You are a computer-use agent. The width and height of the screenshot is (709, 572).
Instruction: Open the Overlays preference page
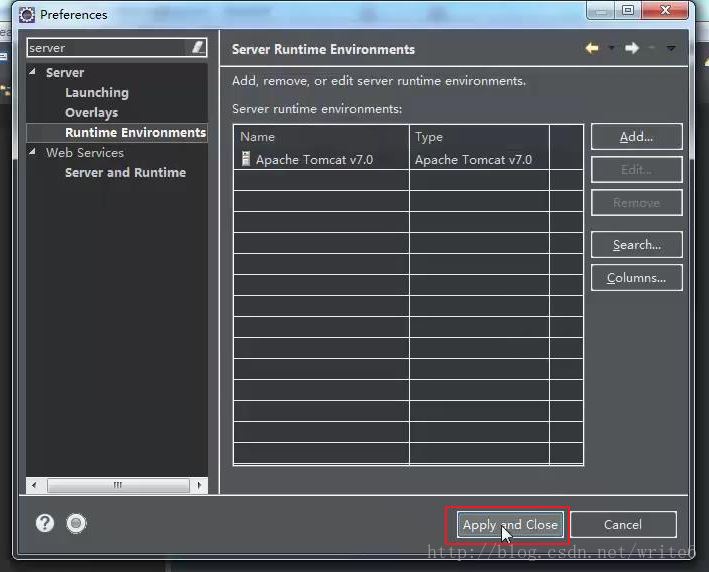click(x=91, y=112)
